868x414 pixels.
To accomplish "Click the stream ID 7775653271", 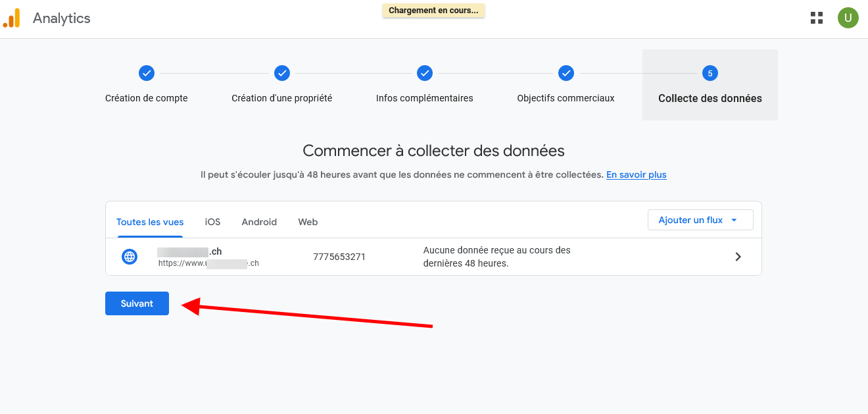I will point(339,257).
